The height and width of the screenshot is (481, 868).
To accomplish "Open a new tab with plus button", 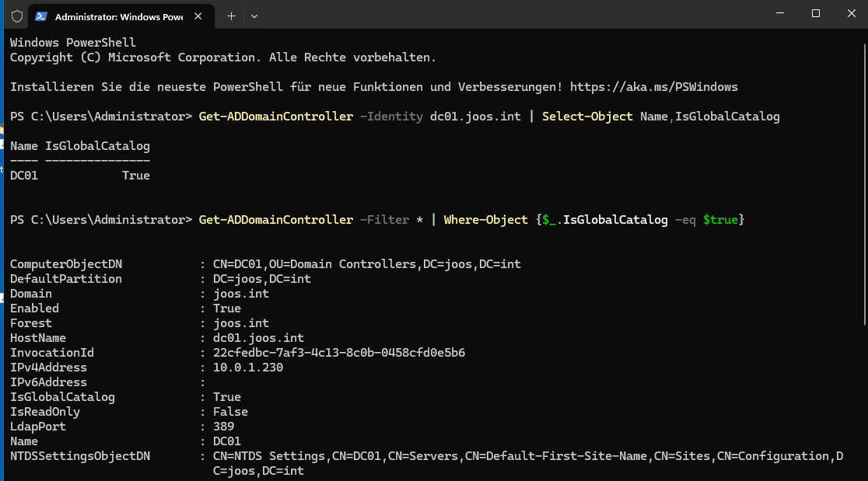I will tap(231, 16).
